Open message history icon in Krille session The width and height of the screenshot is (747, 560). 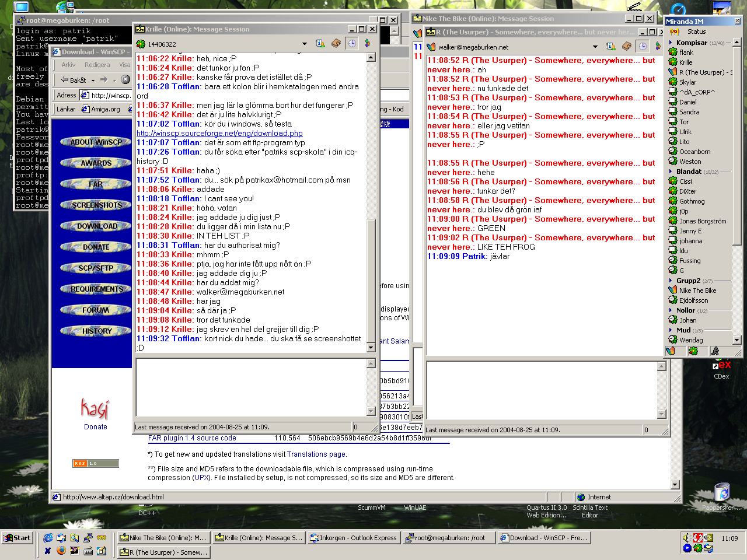tap(336, 44)
